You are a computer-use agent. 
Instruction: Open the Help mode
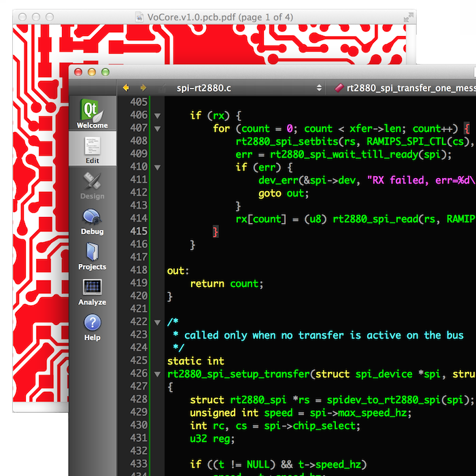pyautogui.click(x=92, y=326)
